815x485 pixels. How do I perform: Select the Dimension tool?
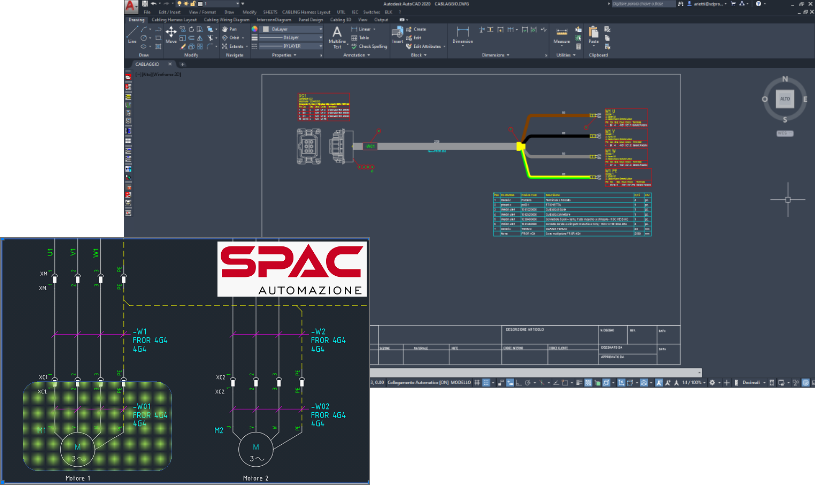point(463,35)
